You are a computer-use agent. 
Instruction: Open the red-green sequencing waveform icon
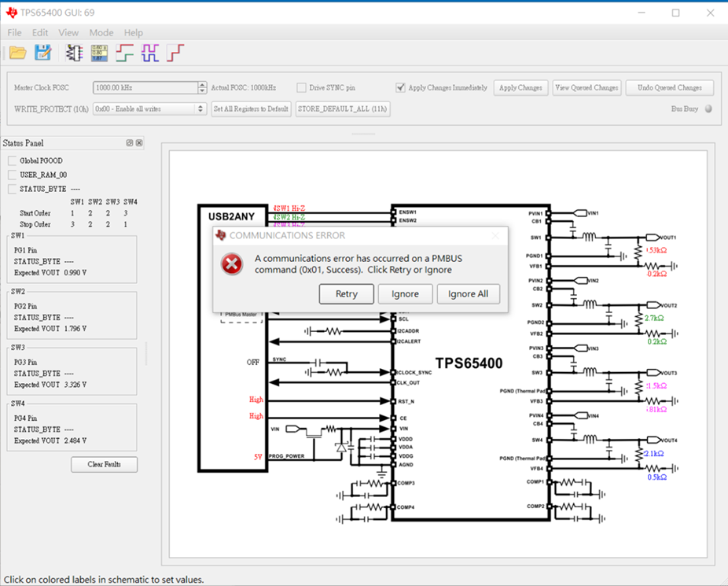tap(124, 53)
